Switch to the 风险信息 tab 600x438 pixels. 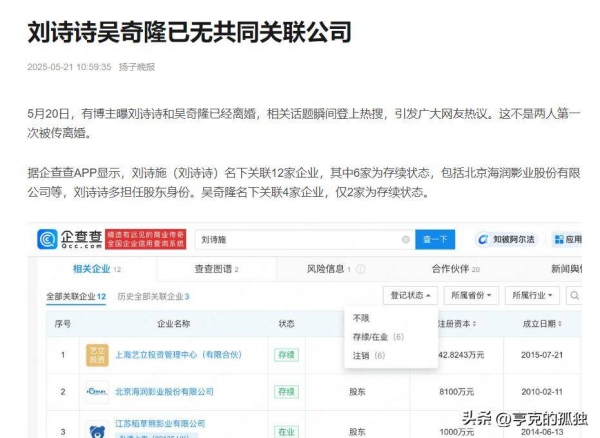328,269
